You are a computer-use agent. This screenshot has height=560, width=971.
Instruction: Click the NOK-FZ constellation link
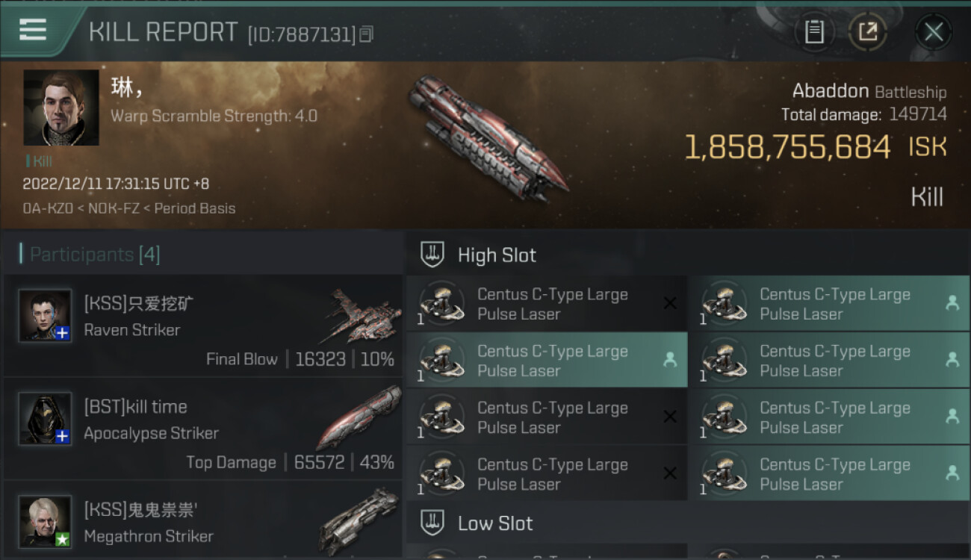116,208
